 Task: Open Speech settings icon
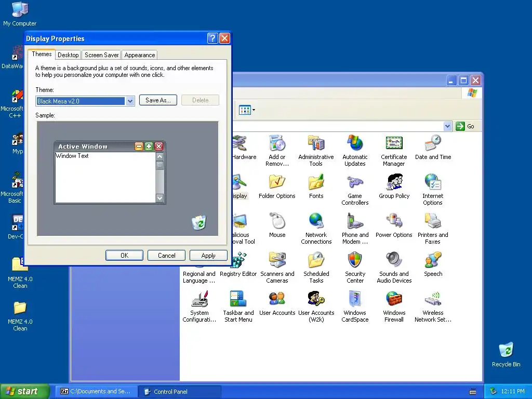point(433,264)
